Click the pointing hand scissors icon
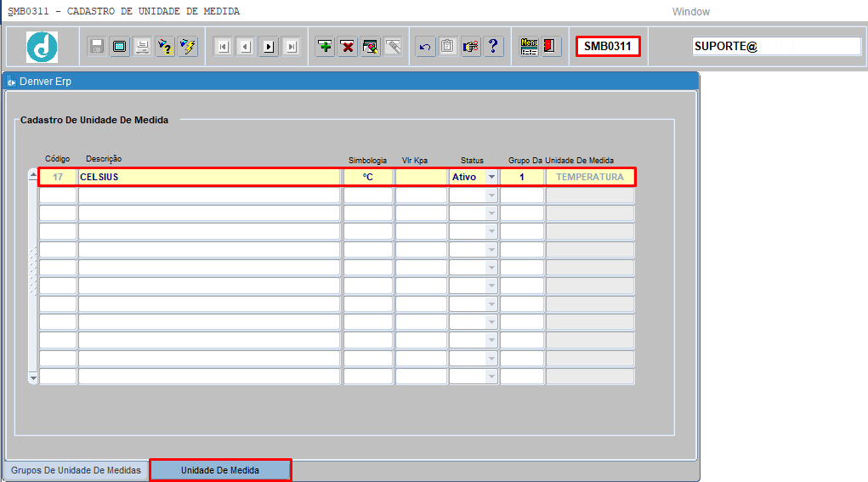This screenshot has width=868, height=482. (470, 47)
